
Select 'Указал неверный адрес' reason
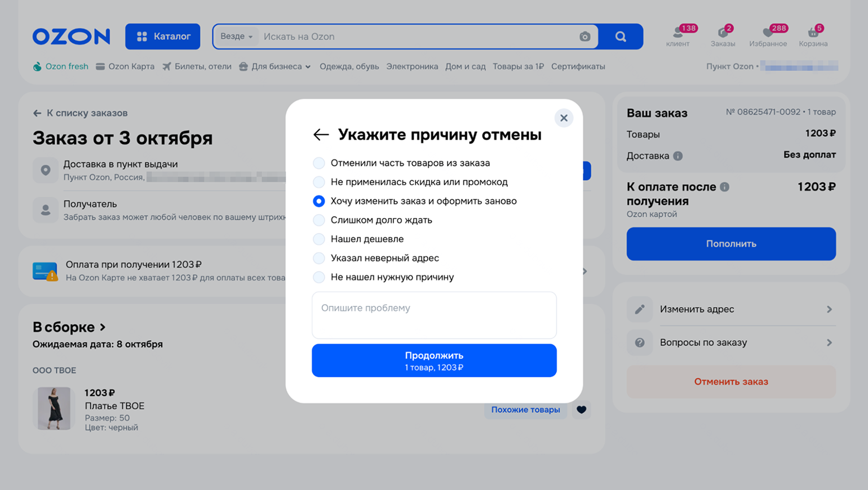coord(318,258)
